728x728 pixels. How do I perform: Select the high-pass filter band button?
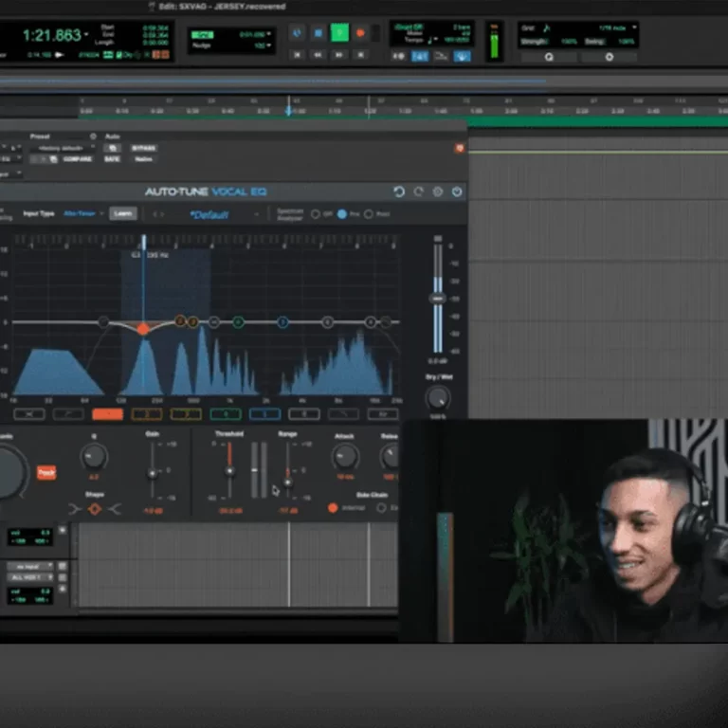29,413
